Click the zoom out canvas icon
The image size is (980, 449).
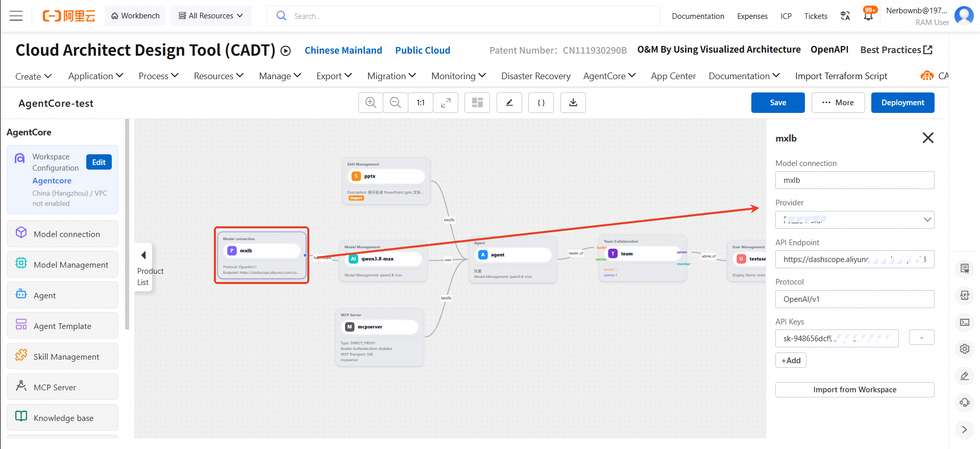pyautogui.click(x=396, y=103)
